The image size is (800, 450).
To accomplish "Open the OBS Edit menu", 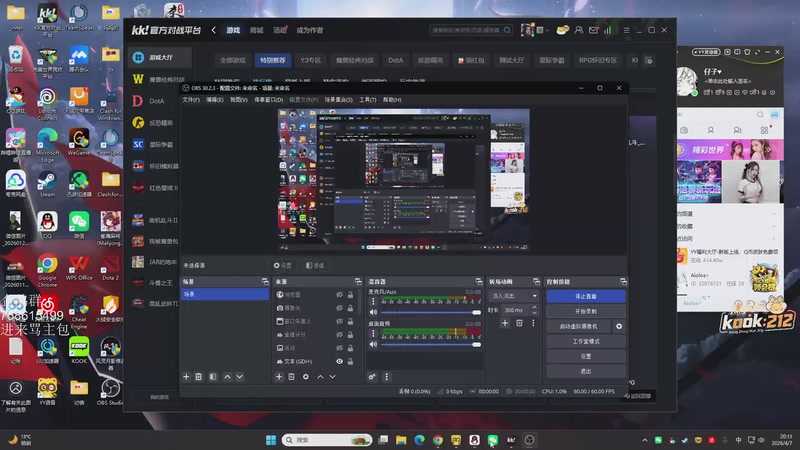I will (x=214, y=99).
